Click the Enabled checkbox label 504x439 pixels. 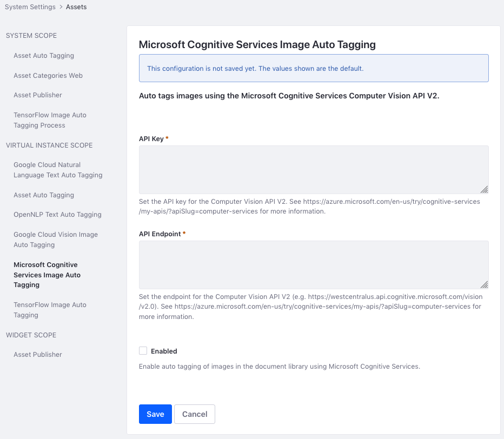pyautogui.click(x=164, y=351)
